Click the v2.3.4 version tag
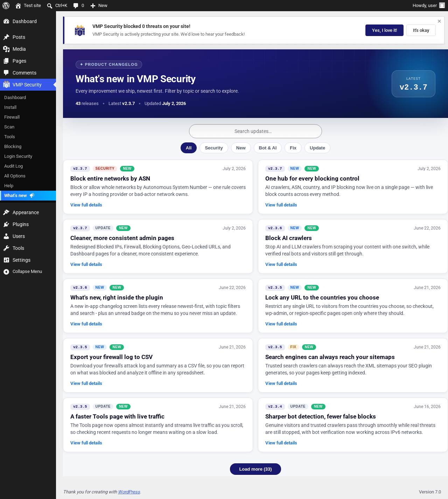The height and width of the screenshot is (499, 448). (x=275, y=407)
